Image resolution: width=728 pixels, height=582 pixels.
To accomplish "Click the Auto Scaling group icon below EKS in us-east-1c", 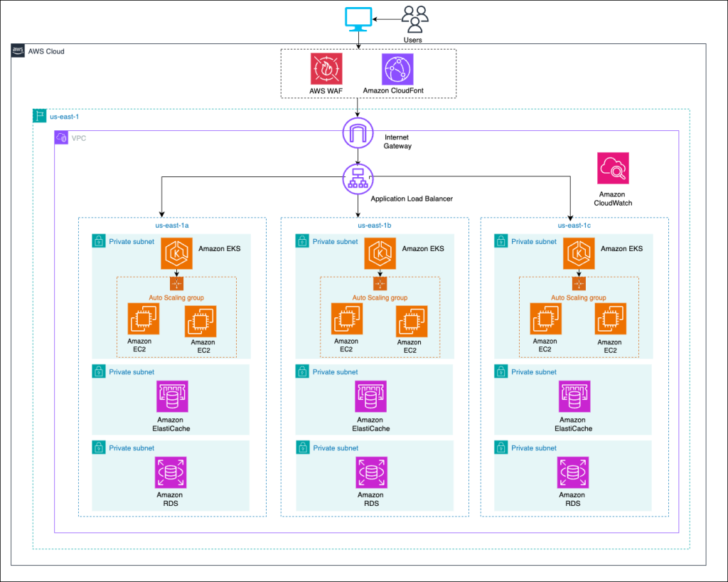I will click(x=579, y=283).
